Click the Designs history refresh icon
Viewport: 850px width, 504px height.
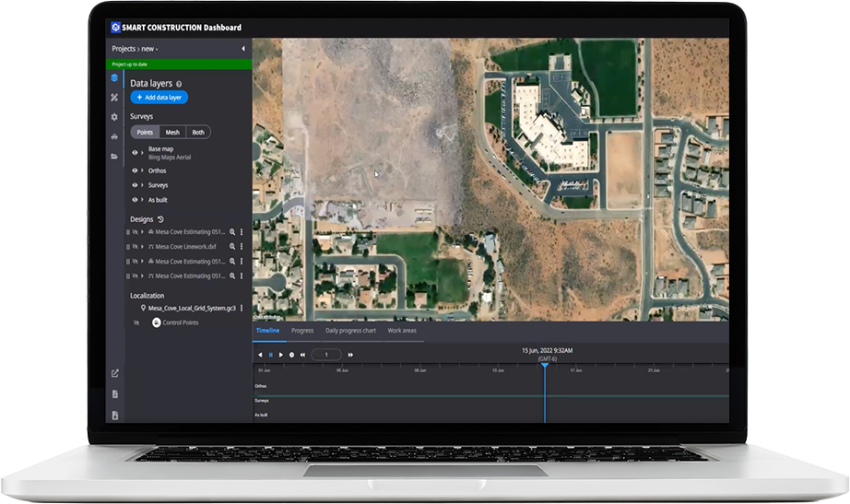pyautogui.click(x=160, y=219)
